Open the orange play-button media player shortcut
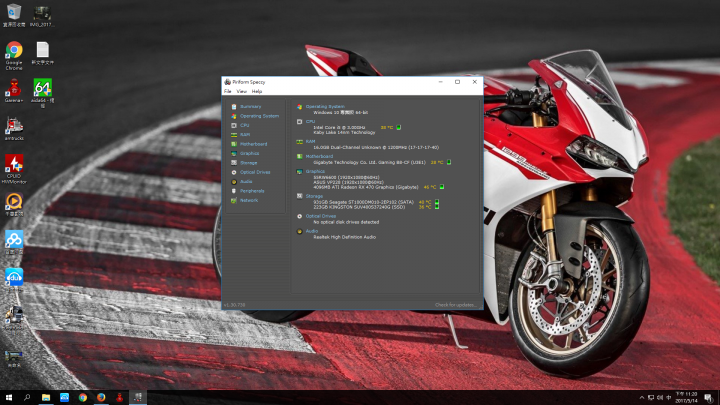The height and width of the screenshot is (405, 720). tap(14, 204)
